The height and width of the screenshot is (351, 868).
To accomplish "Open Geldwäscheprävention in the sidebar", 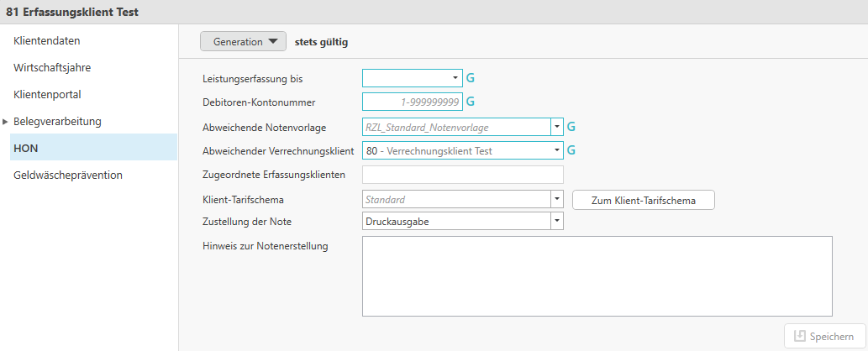I will pos(68,175).
